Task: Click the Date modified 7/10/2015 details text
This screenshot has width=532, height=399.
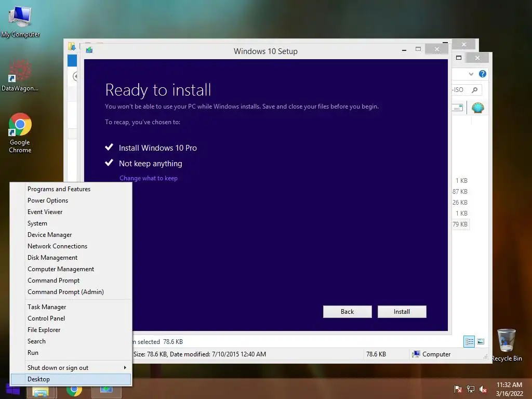Action: 218,354
